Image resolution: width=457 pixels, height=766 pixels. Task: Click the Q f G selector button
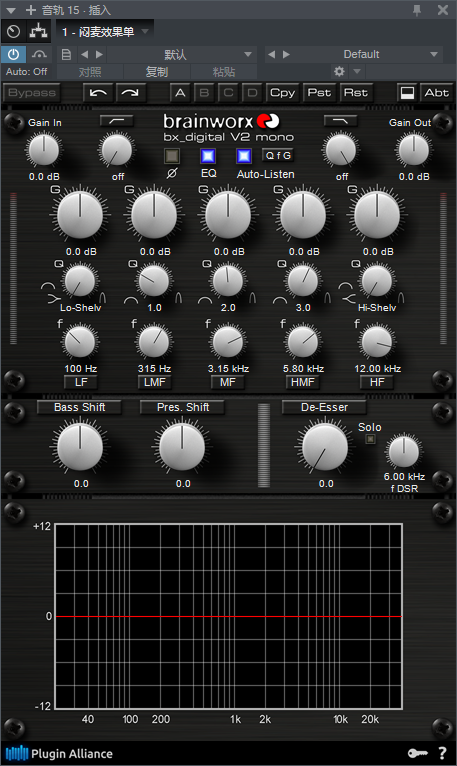coord(278,155)
